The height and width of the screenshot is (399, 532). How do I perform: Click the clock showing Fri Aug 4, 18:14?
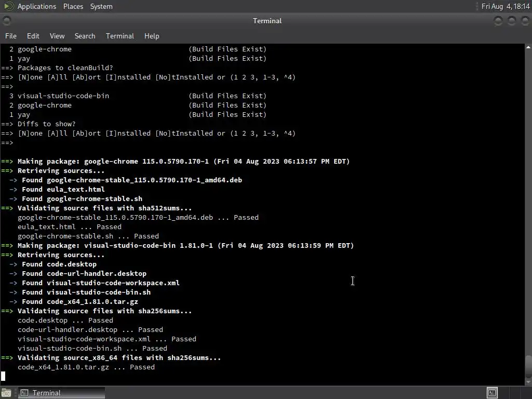(506, 6)
